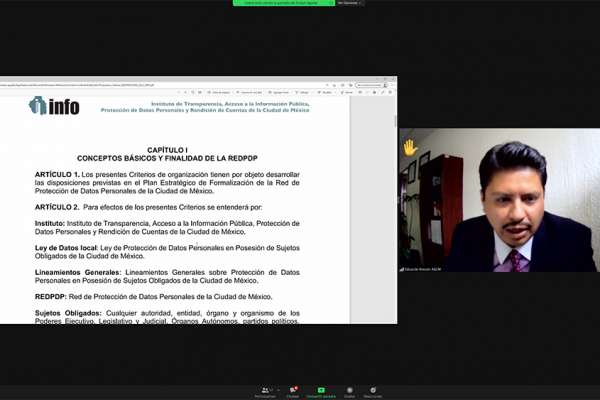
Task: Click the Info institute logo
Action: tap(54, 106)
